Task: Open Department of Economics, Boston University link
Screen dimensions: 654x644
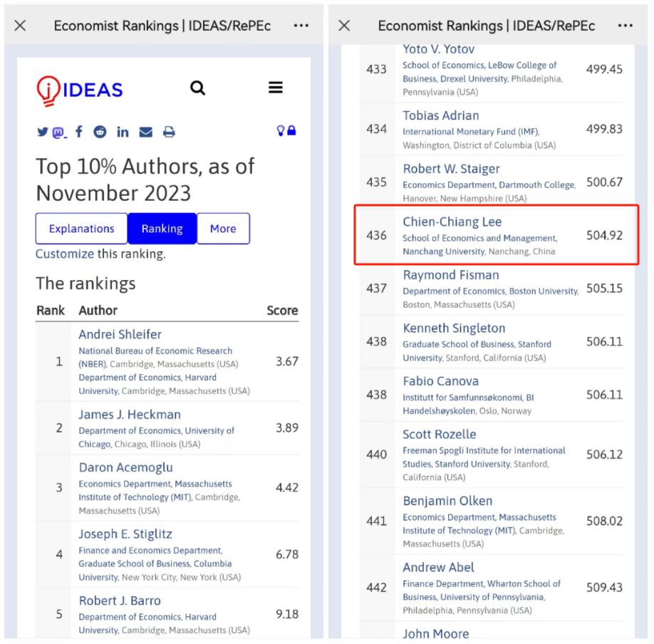Action: tap(490, 291)
